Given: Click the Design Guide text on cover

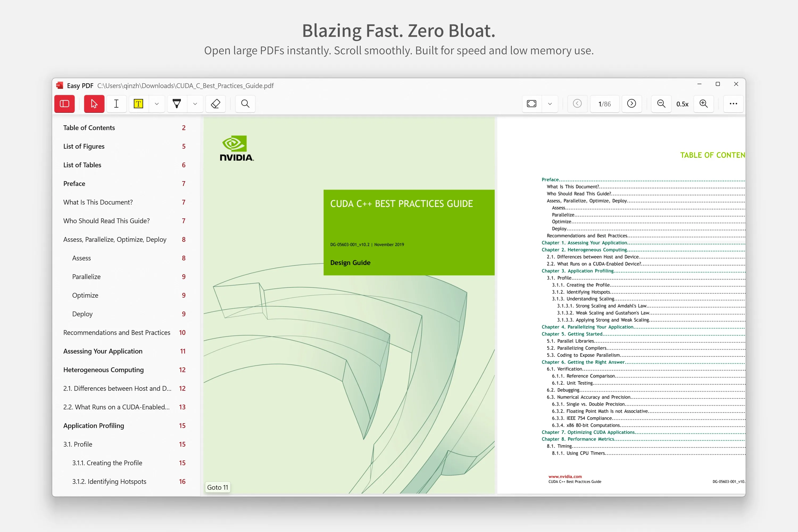Looking at the screenshot, I should [x=350, y=263].
